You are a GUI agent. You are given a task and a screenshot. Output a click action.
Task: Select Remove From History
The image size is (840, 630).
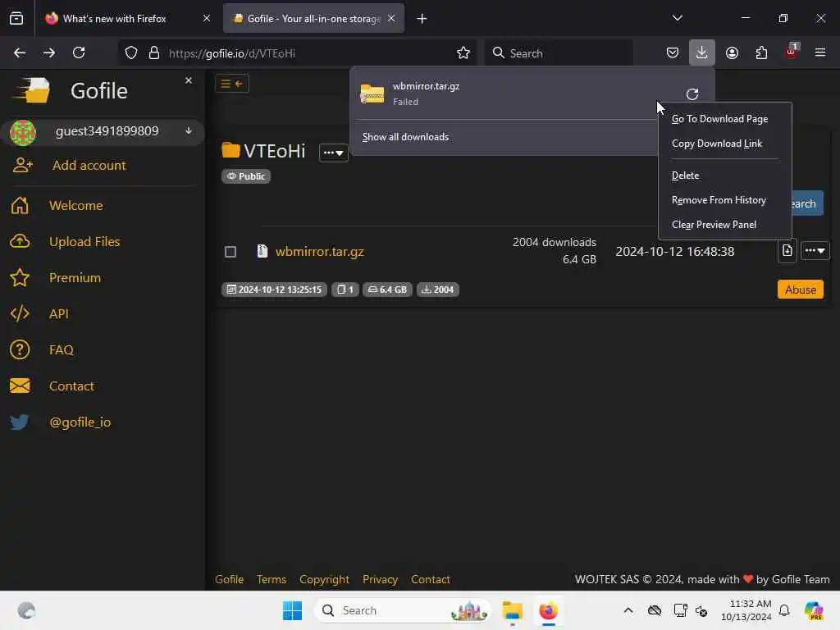point(719,200)
